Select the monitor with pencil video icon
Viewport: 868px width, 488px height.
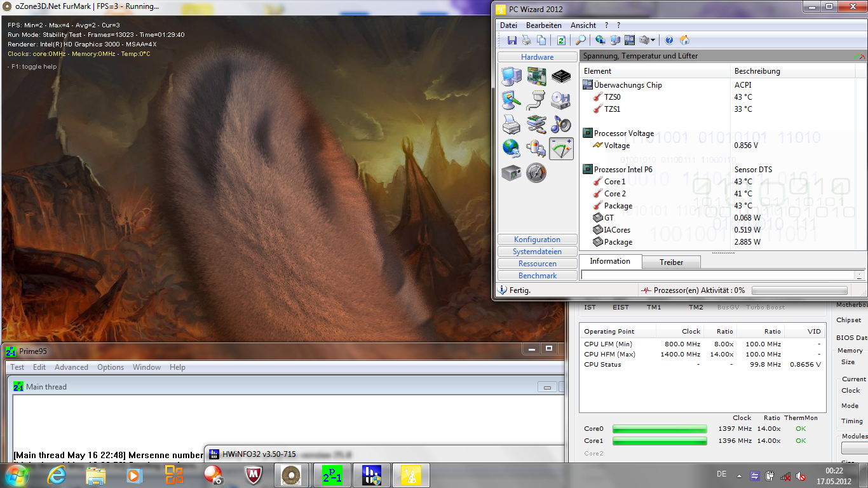point(512,100)
